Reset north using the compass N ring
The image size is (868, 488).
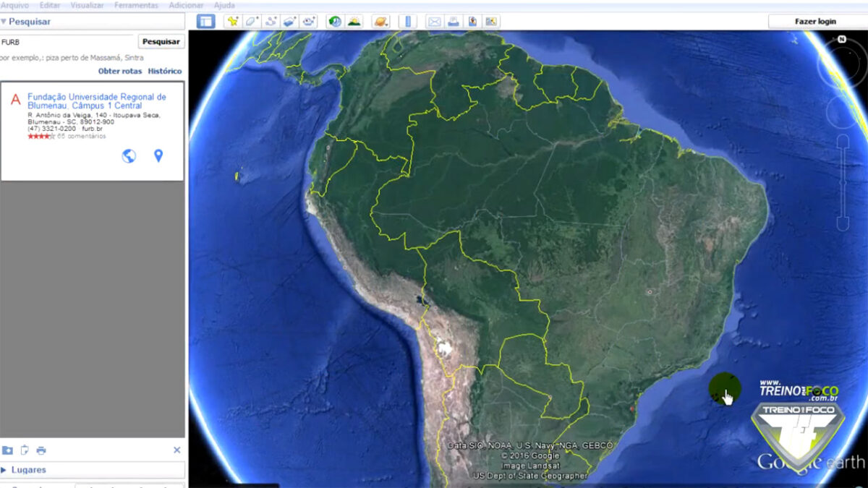pos(842,39)
